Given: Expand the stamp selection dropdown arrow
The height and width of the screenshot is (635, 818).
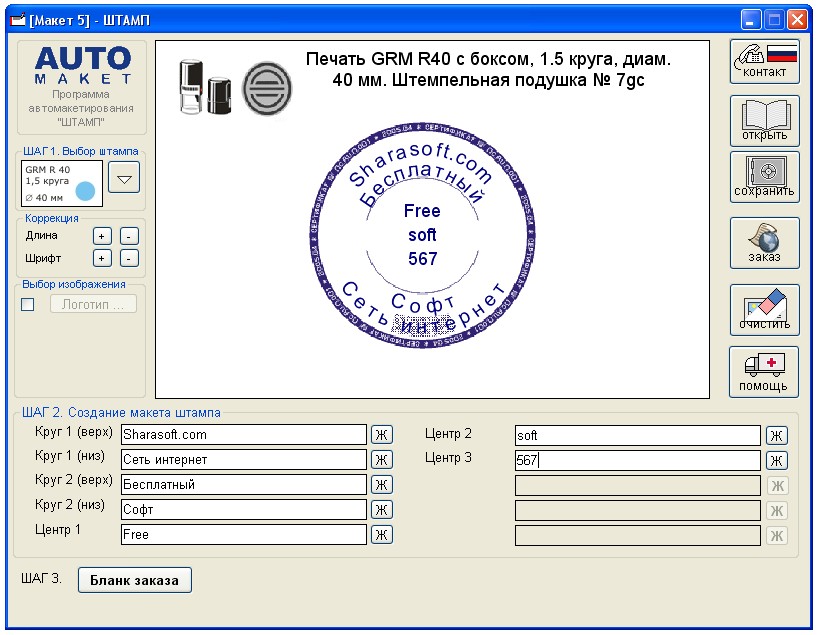Looking at the screenshot, I should pyautogui.click(x=124, y=177).
